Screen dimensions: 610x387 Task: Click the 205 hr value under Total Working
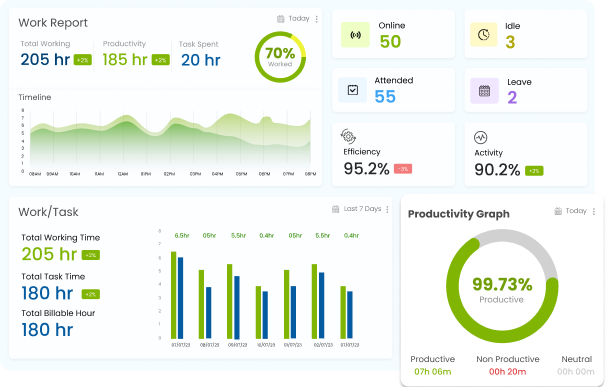[45, 60]
